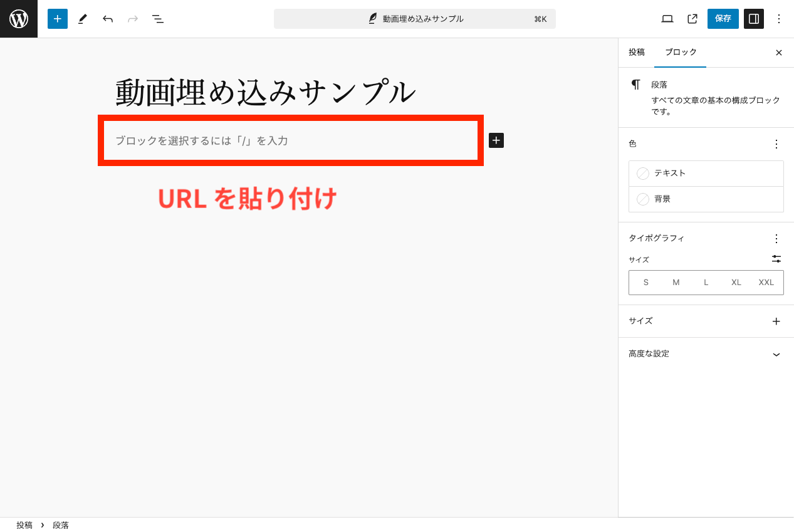Toggle custom font size sliders icon
Screen dimensions: 794x532
(776, 259)
